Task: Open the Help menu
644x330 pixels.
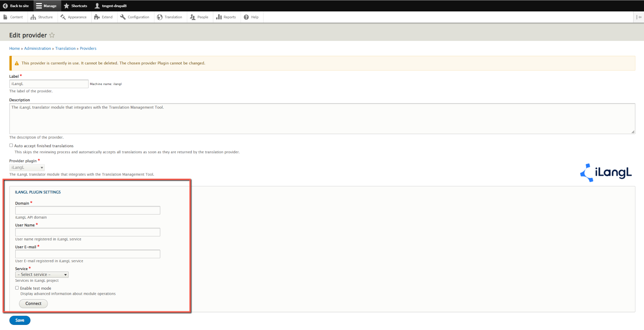Action: [x=251, y=17]
